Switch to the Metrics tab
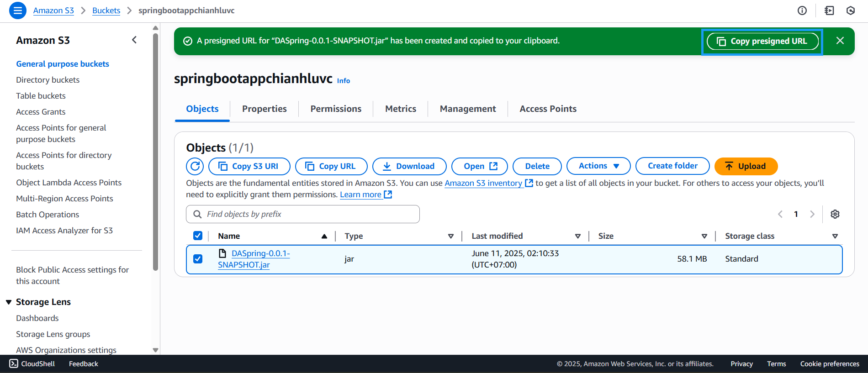868x373 pixels. [401, 109]
